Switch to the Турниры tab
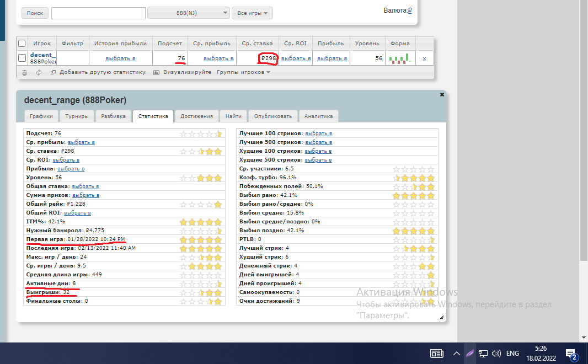 77,116
